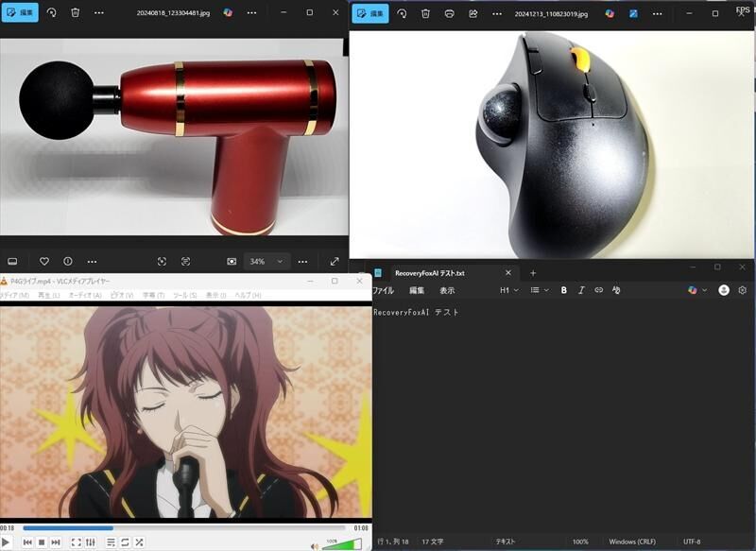Image resolution: width=756 pixels, height=551 pixels.
Task: Open VLC 再生 (L) menu
Action: click(x=49, y=295)
